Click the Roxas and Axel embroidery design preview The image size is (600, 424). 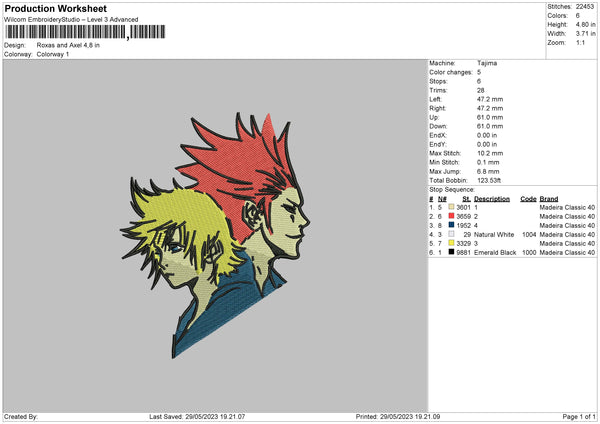pyautogui.click(x=215, y=235)
